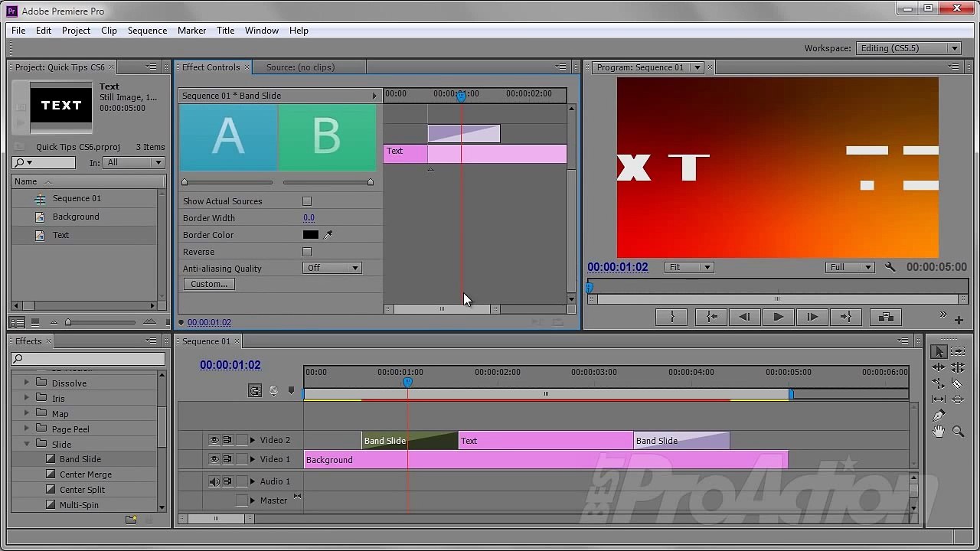The height and width of the screenshot is (551, 980).
Task: Select the Track Select tool
Action: pos(958,351)
